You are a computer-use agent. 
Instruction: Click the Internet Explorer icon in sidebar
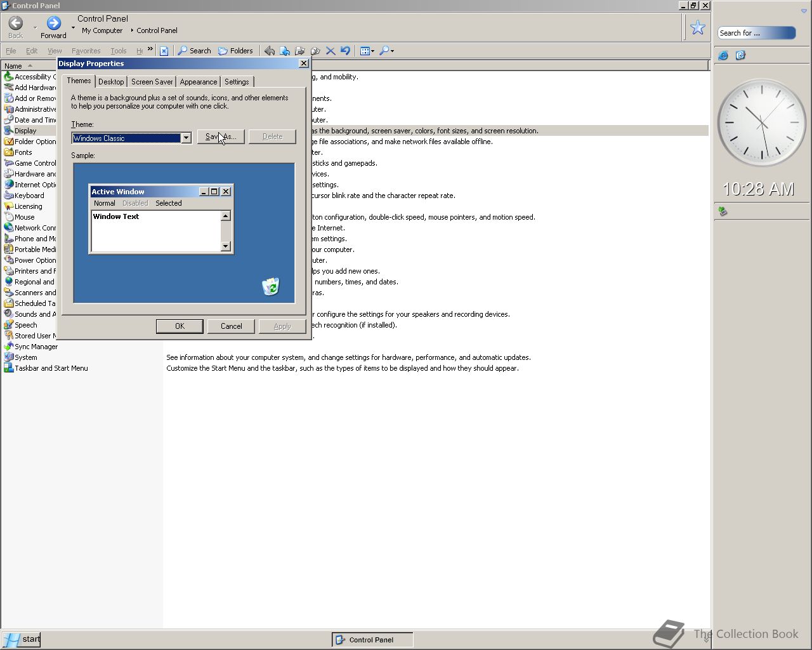coord(723,56)
